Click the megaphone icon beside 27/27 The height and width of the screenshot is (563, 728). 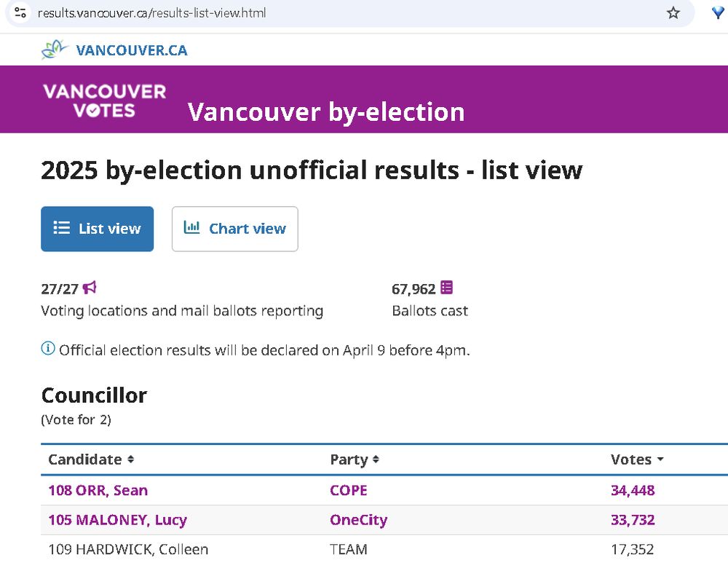(90, 288)
